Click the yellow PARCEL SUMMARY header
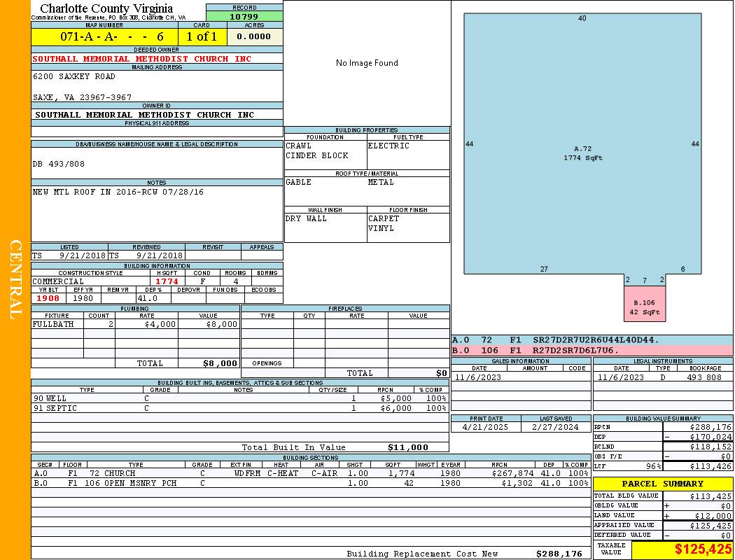 (662, 484)
